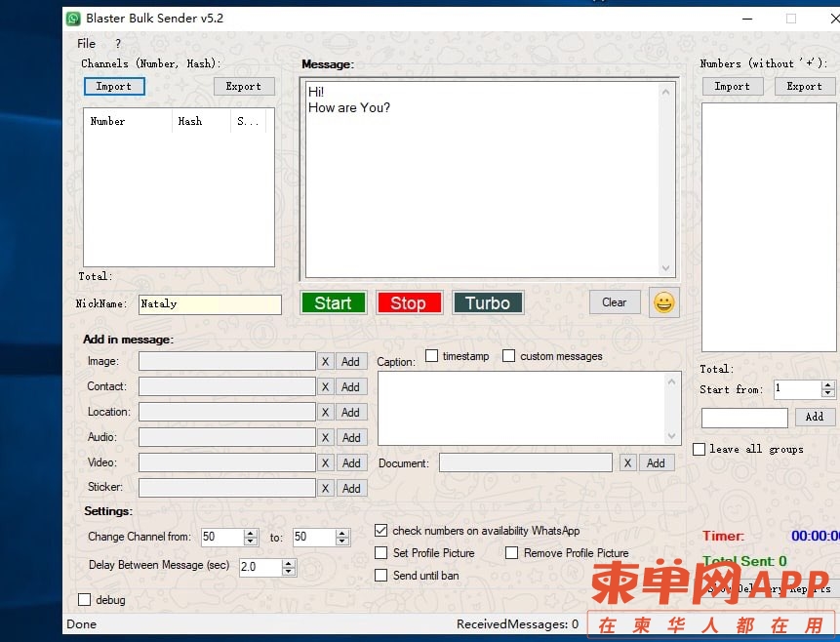Click Clear message button
Viewport: 840px width, 642px height.
(x=615, y=302)
